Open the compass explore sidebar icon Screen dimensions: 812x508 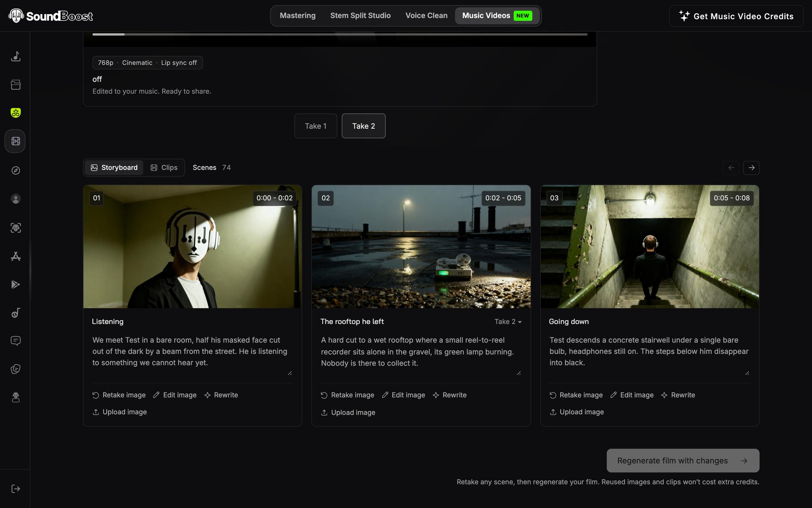(x=15, y=170)
